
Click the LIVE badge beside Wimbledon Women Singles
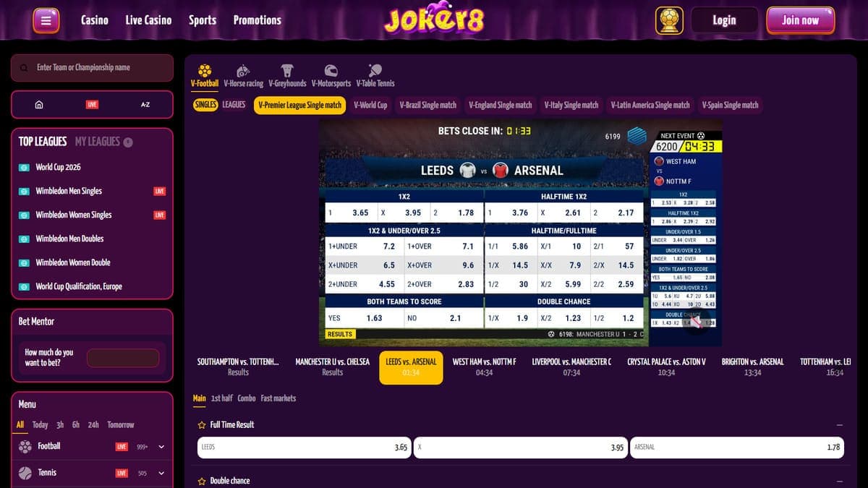click(160, 215)
